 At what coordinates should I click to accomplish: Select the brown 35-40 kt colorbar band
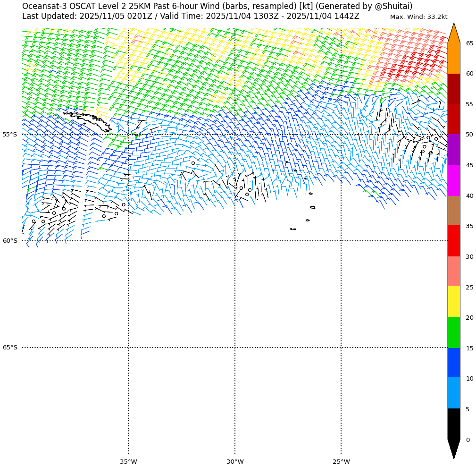(x=453, y=211)
